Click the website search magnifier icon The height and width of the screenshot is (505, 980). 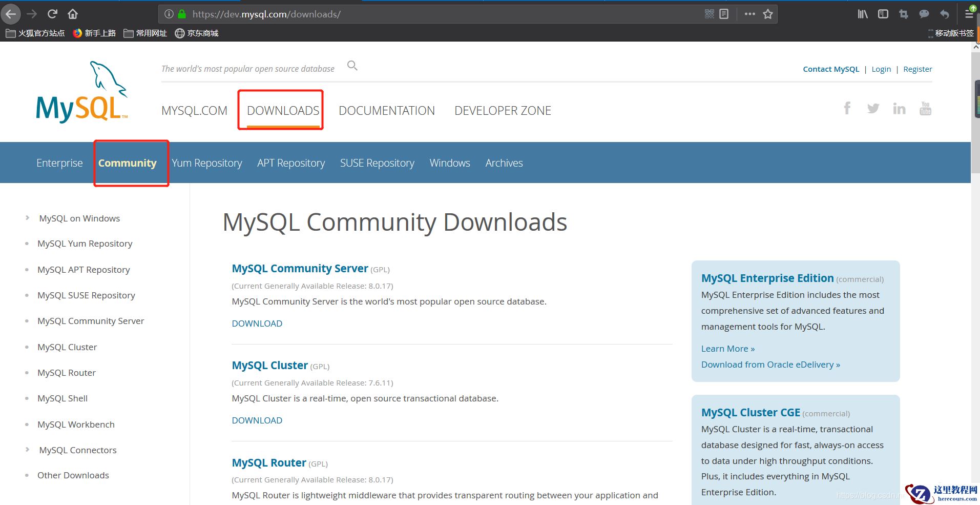coord(352,66)
